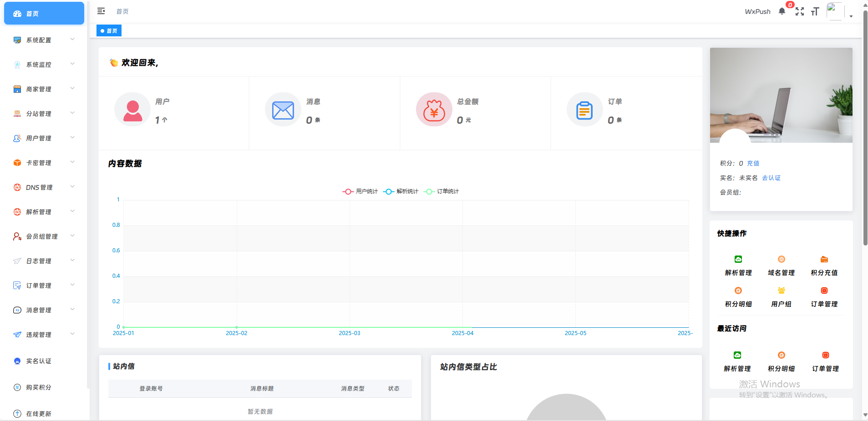
Task: Click the 购买积分 sidebar icon
Action: [x=17, y=387]
